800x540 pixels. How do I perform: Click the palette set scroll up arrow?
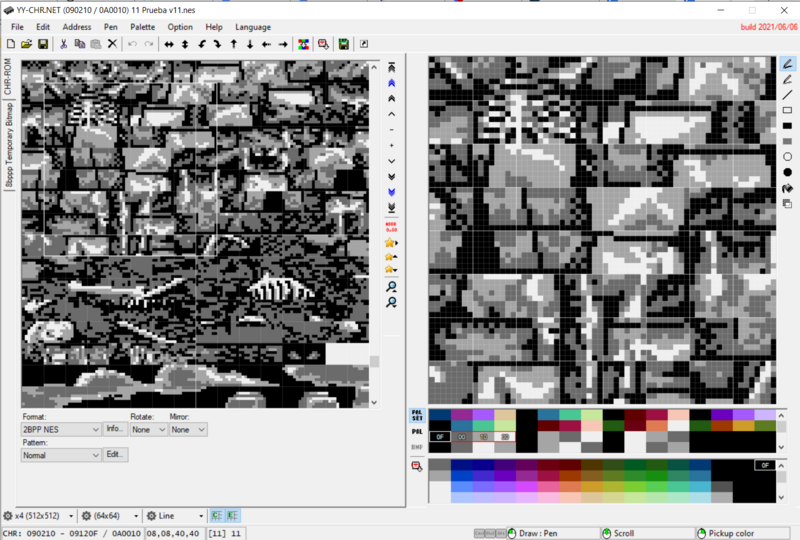pyautogui.click(x=781, y=415)
